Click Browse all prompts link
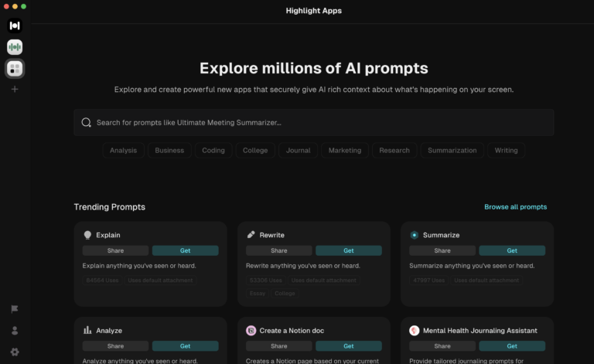The height and width of the screenshot is (364, 594). point(515,207)
